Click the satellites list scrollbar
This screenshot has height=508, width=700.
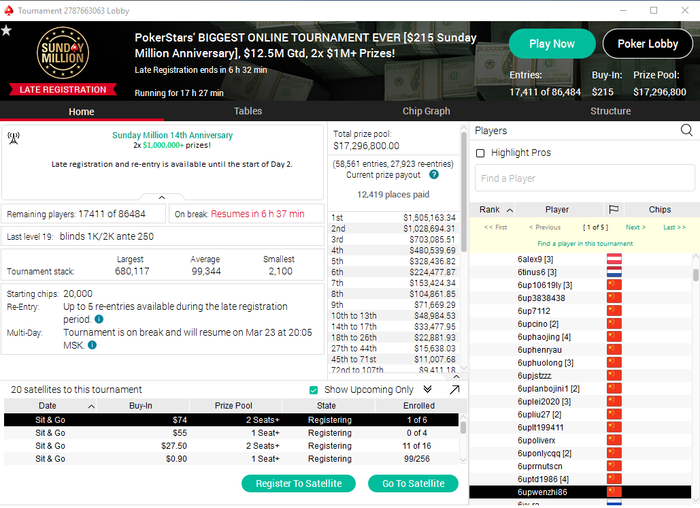point(463,428)
